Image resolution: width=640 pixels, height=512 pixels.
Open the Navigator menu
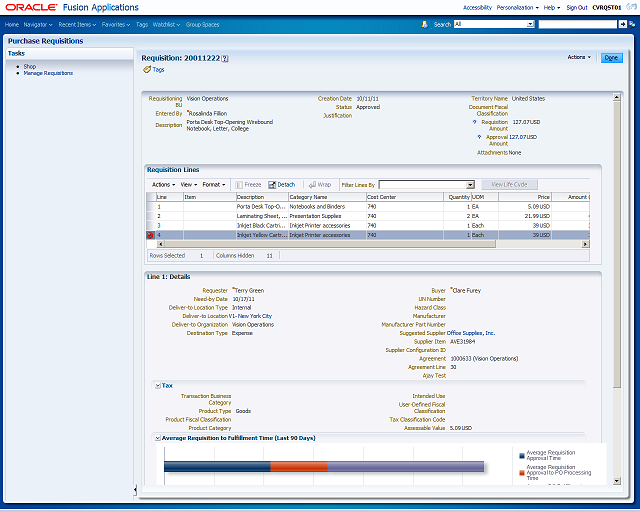(x=38, y=24)
